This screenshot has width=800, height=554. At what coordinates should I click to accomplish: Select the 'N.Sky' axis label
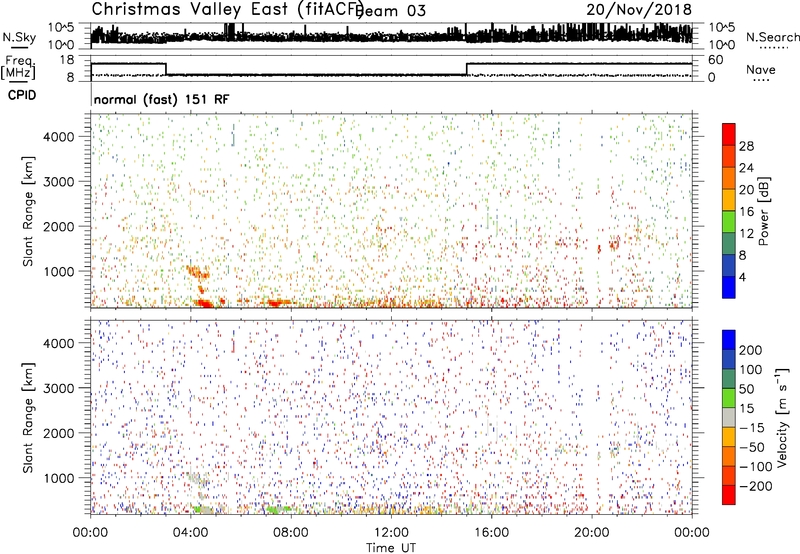pos(19,37)
